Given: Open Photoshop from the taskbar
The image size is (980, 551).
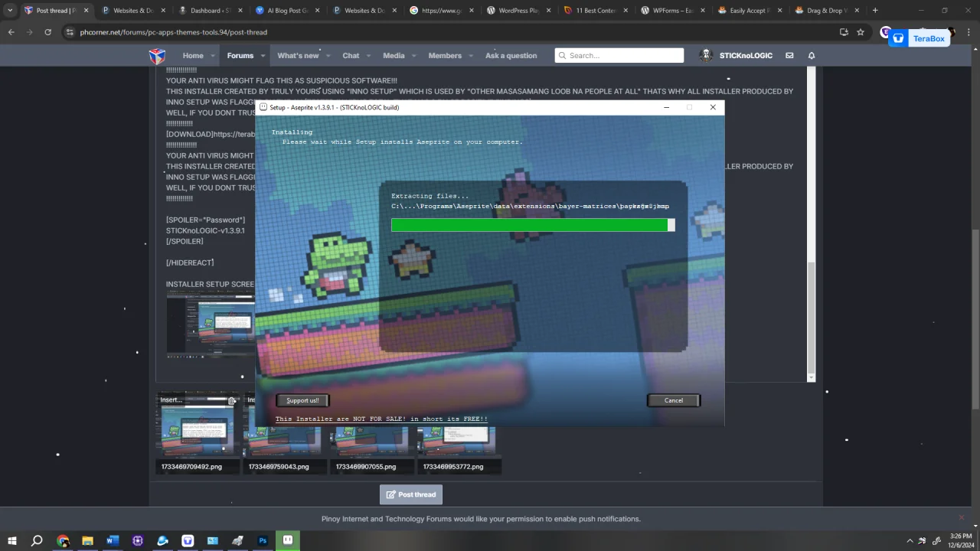Looking at the screenshot, I should [x=263, y=540].
